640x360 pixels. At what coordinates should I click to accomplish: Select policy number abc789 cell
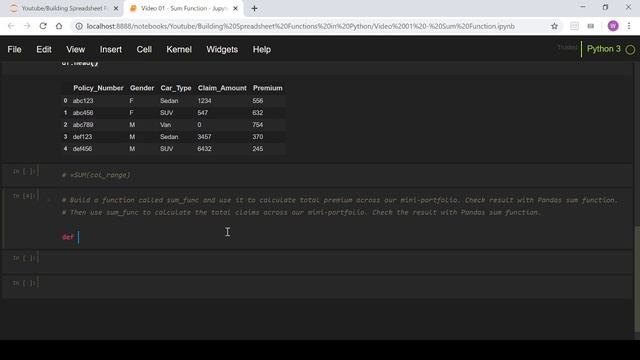tap(83, 124)
